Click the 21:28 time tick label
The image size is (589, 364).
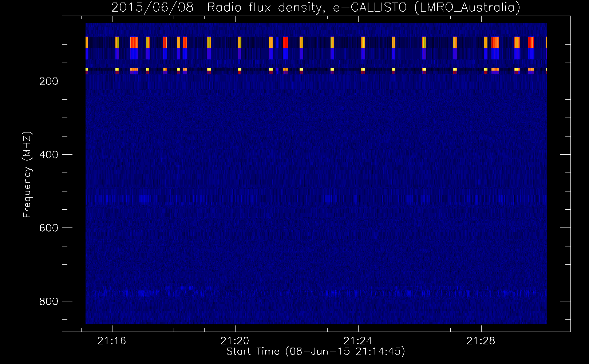click(x=481, y=341)
